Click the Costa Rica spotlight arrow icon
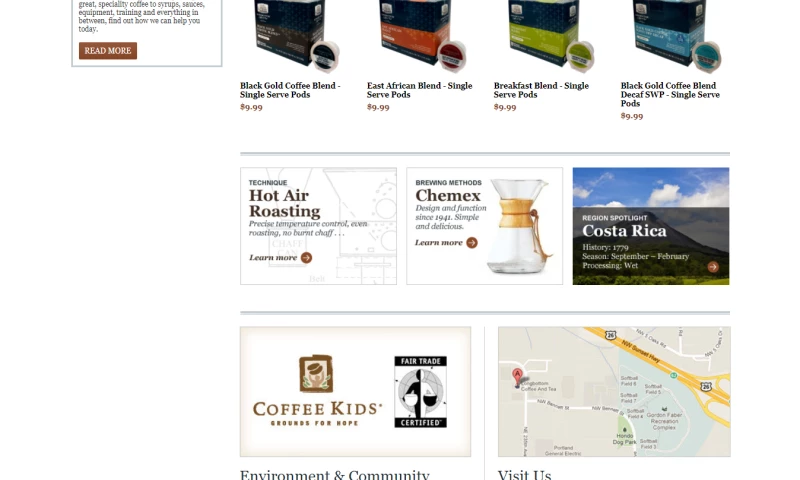This screenshot has width=800, height=480. pos(713,266)
